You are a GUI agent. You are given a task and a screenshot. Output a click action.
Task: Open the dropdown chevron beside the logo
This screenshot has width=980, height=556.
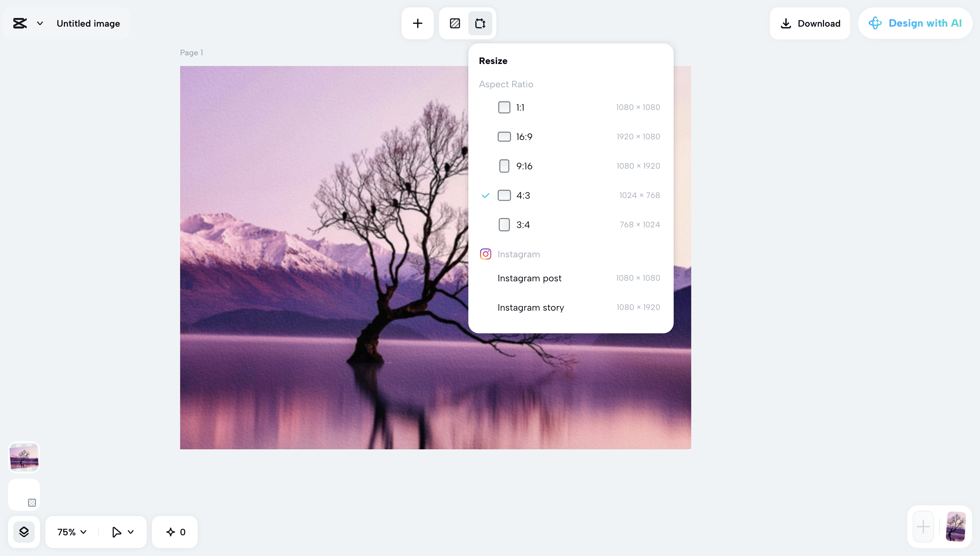pyautogui.click(x=40, y=23)
